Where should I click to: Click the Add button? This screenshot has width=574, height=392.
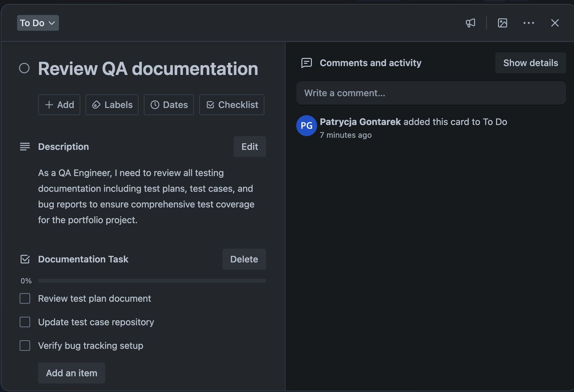pos(59,105)
